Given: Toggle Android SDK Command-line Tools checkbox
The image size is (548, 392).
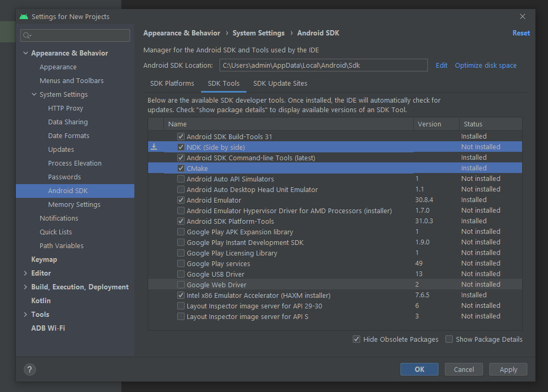Looking at the screenshot, I should click(181, 158).
